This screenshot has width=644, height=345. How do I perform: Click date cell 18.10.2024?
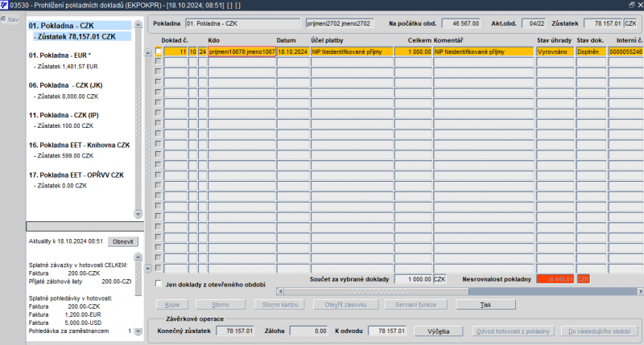point(293,51)
